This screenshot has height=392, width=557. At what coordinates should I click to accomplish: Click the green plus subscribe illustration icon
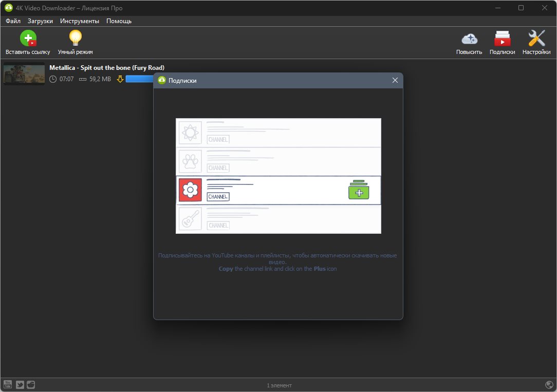coord(359,190)
